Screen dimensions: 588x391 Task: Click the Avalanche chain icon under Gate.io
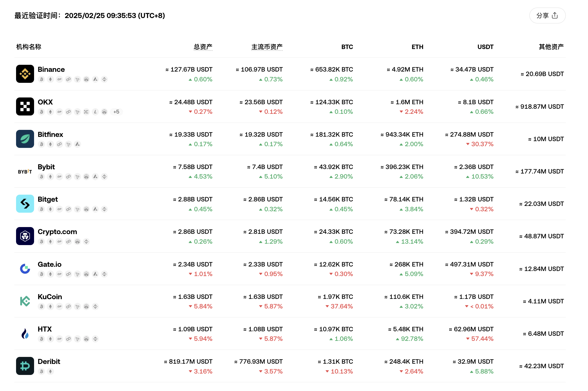tap(95, 274)
